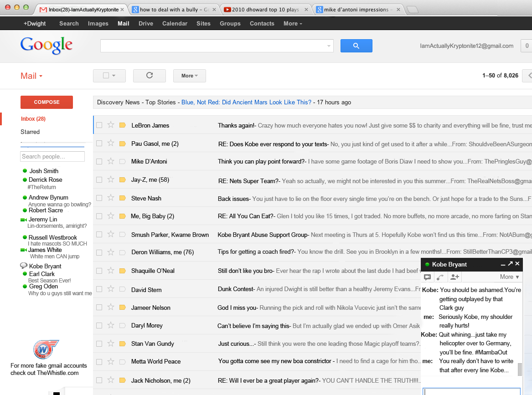532x395 pixels.
Task: Star the LeBron James email
Action: click(110, 125)
